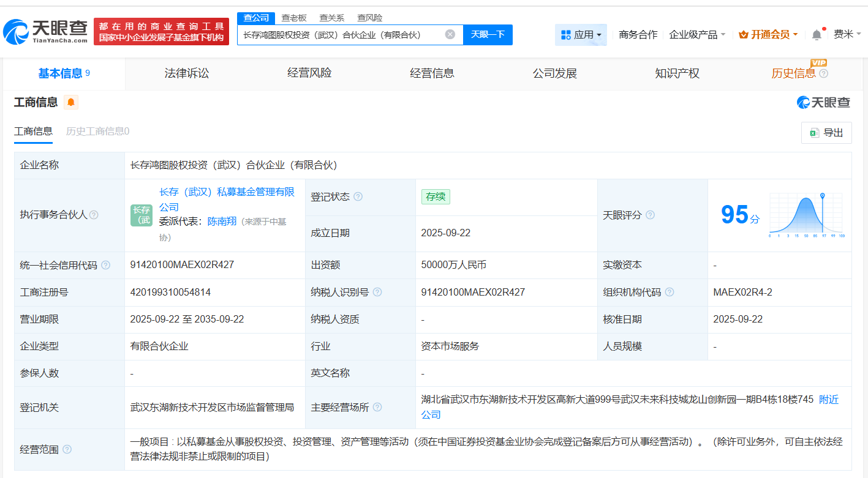Image resolution: width=868 pixels, height=478 pixels.
Task: Select the 查老板 search tab
Action: pyautogui.click(x=293, y=18)
